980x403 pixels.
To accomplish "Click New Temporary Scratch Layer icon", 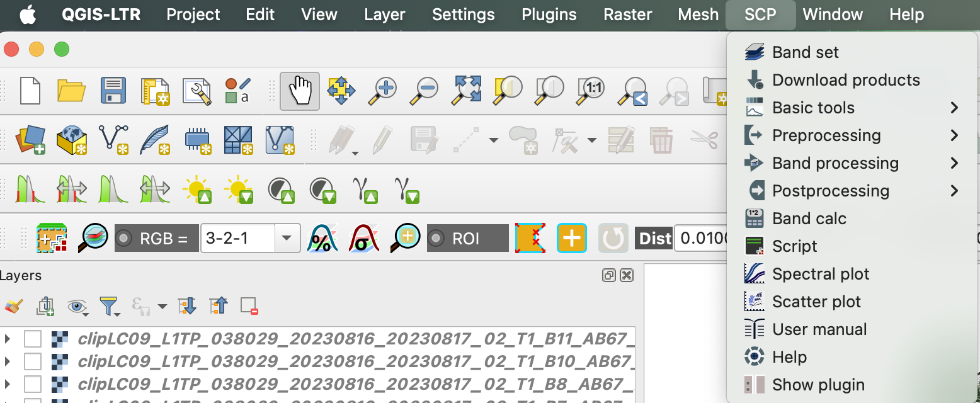I will (197, 139).
